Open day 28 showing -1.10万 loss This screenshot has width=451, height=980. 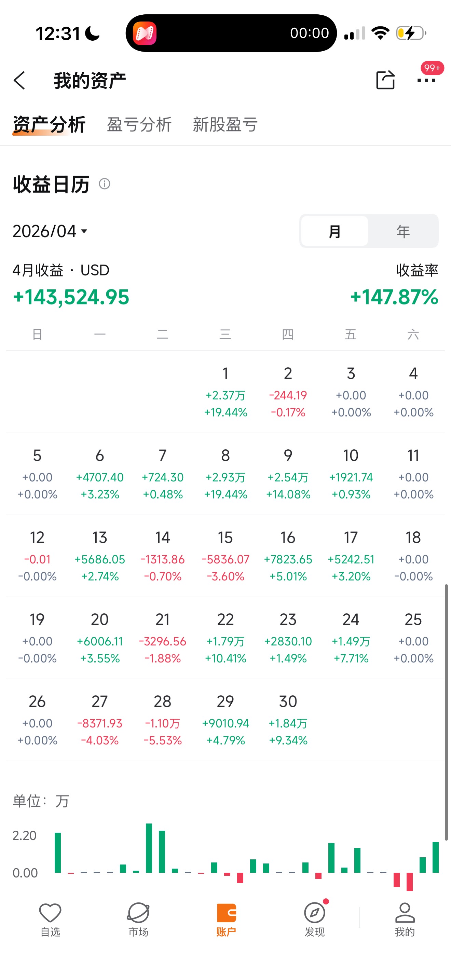162,720
